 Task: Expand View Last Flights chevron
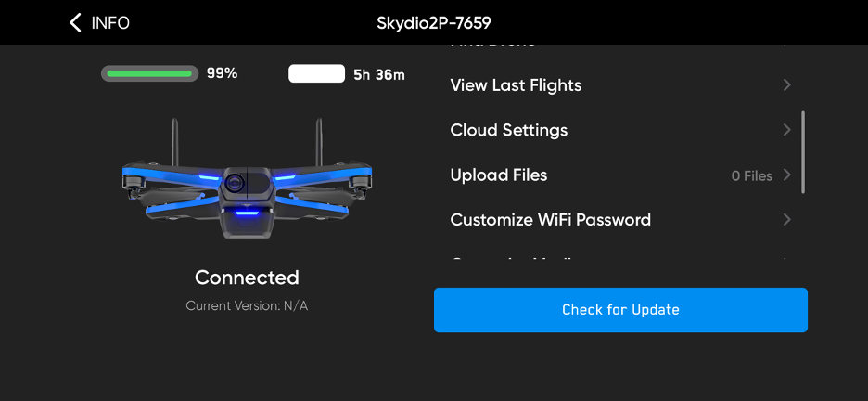point(786,85)
